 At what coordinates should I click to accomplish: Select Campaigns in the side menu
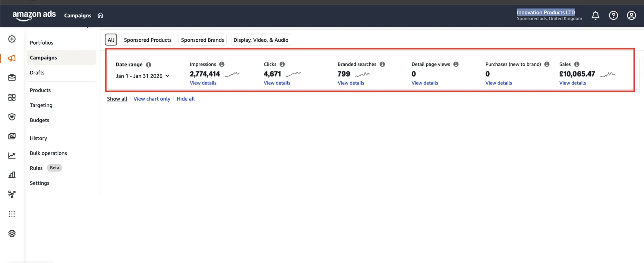pyautogui.click(x=61, y=57)
